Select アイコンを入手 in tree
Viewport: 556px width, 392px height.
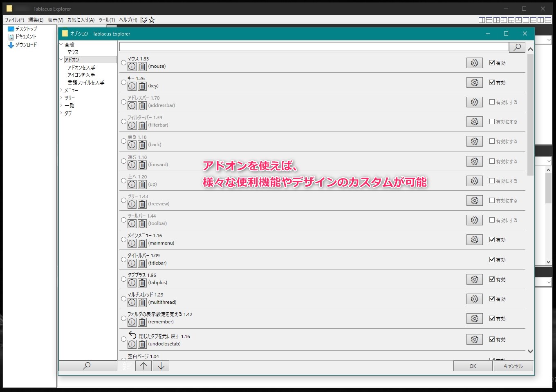coord(81,75)
